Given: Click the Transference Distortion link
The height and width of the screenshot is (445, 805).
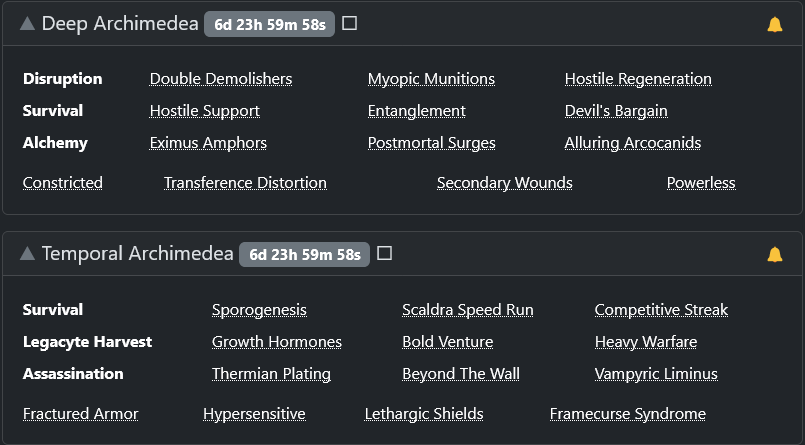Looking at the screenshot, I should click(x=245, y=183).
